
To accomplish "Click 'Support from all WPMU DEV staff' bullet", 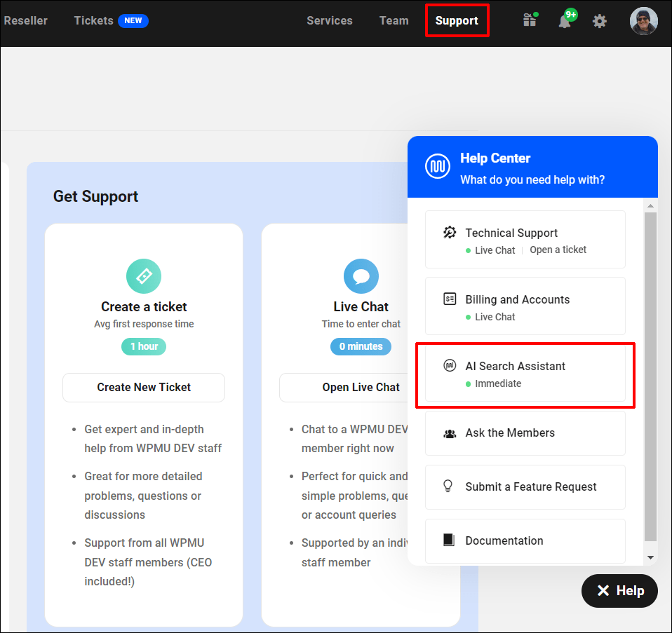I will click(x=148, y=562).
